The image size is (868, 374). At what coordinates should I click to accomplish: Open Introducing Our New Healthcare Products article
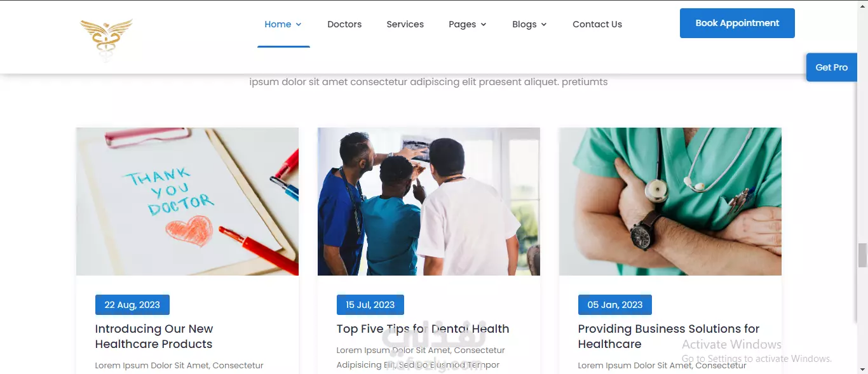click(x=154, y=337)
